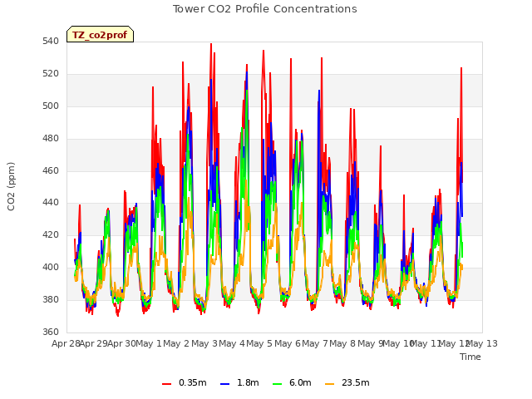Toggle the 1.8m legend entry

point(239,382)
